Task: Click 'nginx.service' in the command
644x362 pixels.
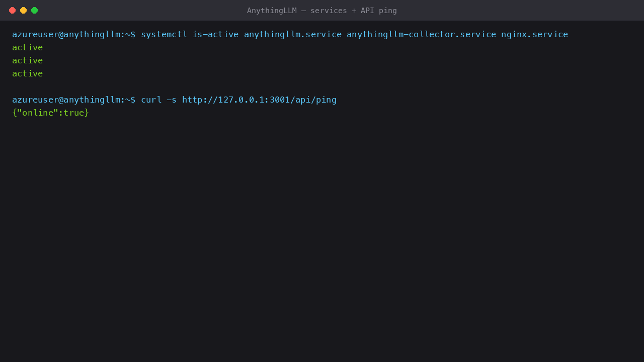Action: click(535, 34)
